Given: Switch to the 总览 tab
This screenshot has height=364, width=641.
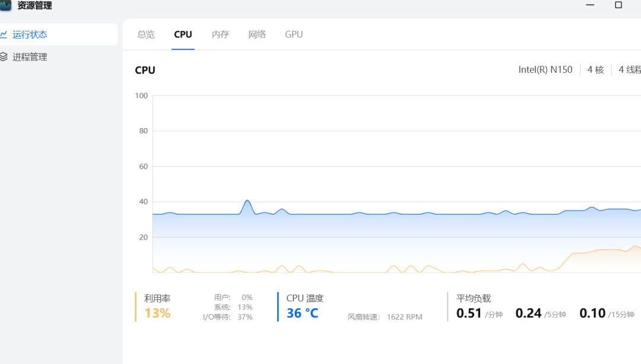Looking at the screenshot, I should tap(146, 34).
